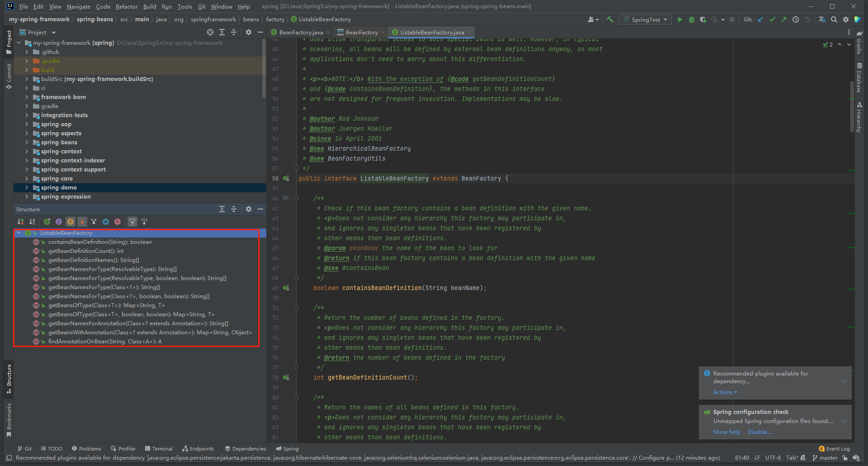Open Terminal tool window tab
The width and height of the screenshot is (868, 466).
click(159, 449)
